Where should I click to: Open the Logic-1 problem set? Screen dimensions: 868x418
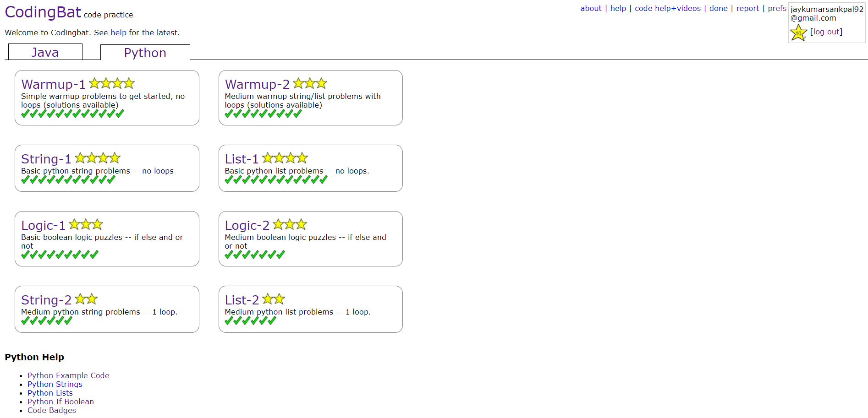44,225
